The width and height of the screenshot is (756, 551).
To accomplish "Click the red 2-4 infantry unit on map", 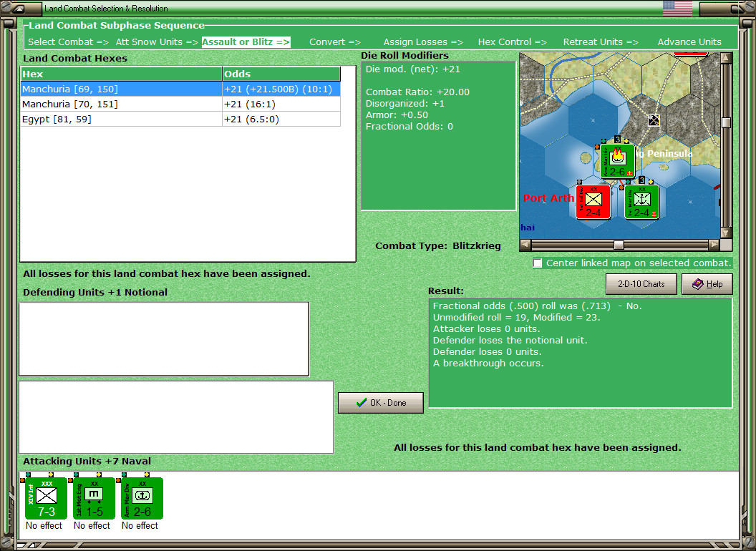I will (593, 202).
